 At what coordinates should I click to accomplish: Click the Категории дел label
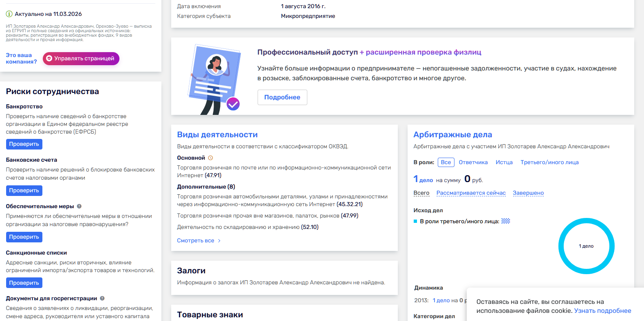(x=434, y=317)
